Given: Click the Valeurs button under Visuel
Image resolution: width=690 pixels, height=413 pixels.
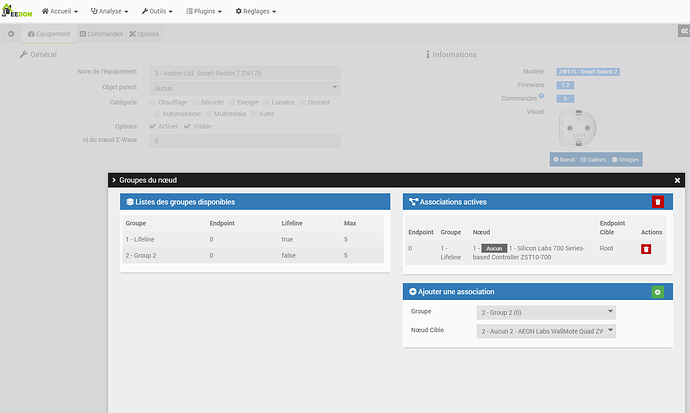Looking at the screenshot, I should (x=594, y=159).
